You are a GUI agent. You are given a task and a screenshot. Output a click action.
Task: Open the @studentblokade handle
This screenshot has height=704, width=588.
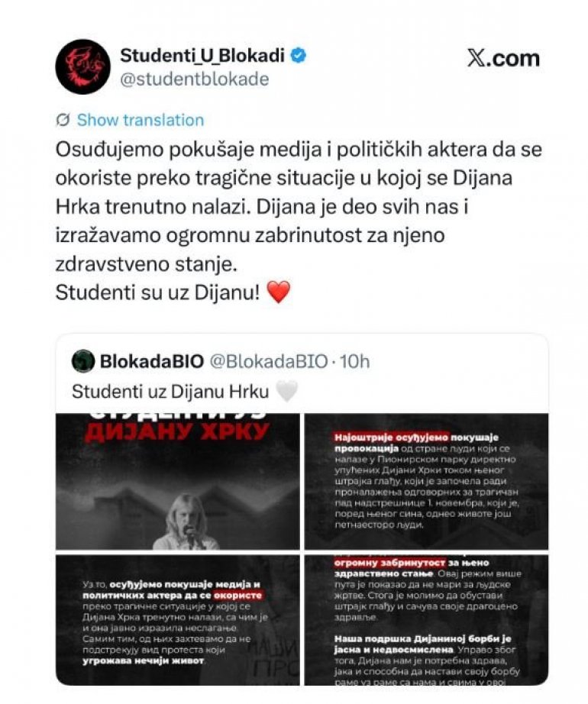195,79
